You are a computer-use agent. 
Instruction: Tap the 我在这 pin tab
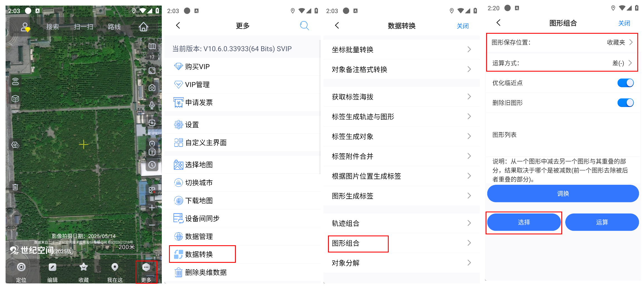(x=115, y=272)
